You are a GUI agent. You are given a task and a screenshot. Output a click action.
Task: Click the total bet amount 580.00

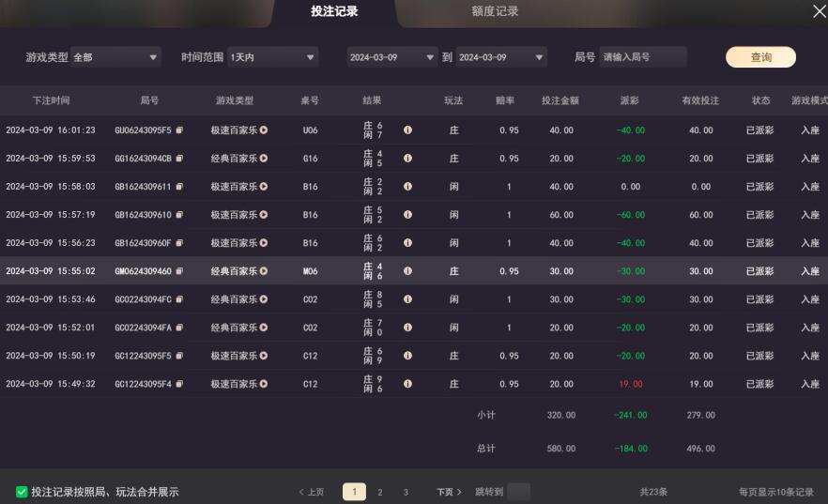561,449
